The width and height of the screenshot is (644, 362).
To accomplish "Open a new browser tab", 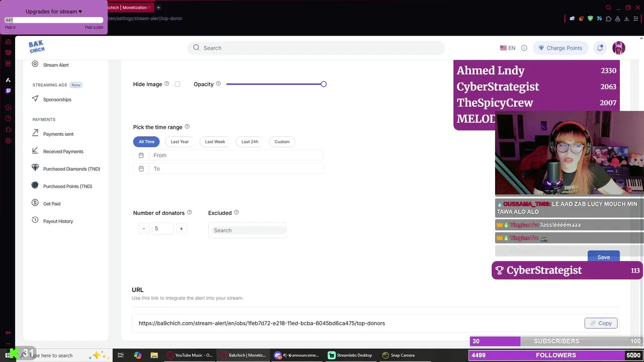I will tap(158, 8).
